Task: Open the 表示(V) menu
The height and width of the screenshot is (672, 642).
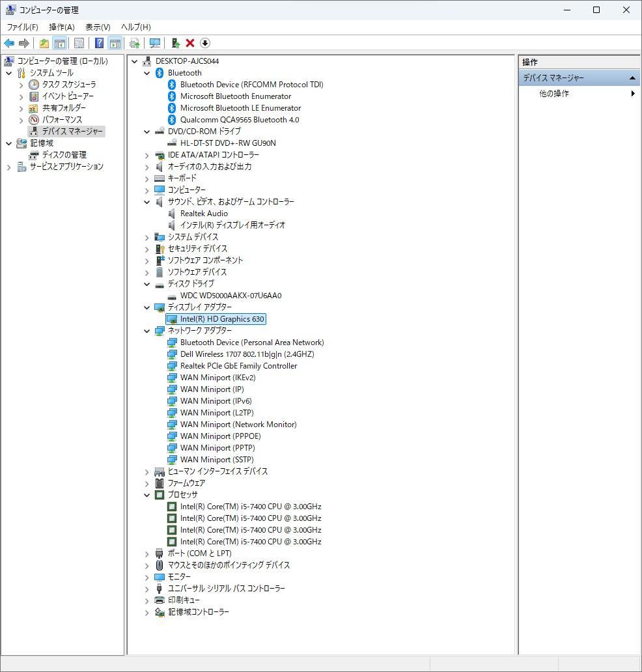Action: [98, 27]
